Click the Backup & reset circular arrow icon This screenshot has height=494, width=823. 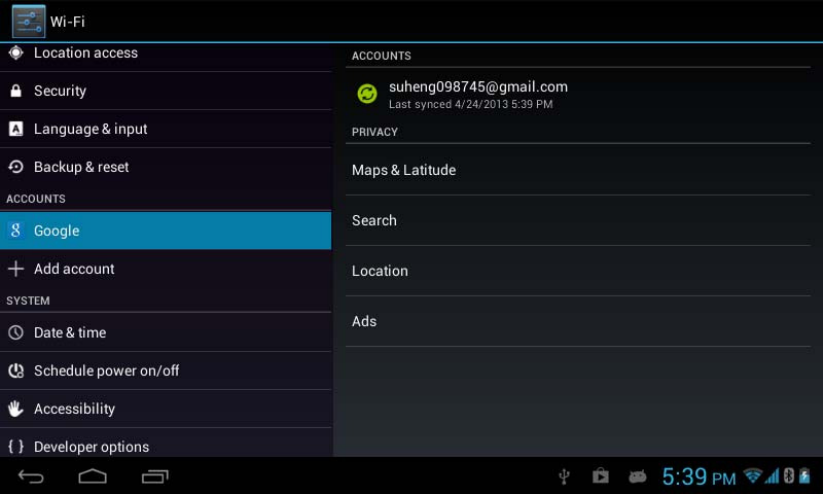[x=16, y=167]
